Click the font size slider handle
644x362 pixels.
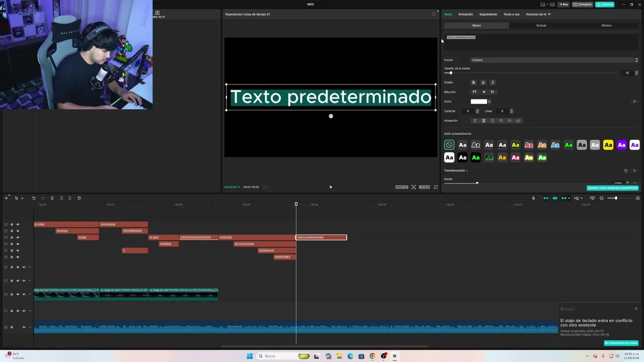(450, 73)
